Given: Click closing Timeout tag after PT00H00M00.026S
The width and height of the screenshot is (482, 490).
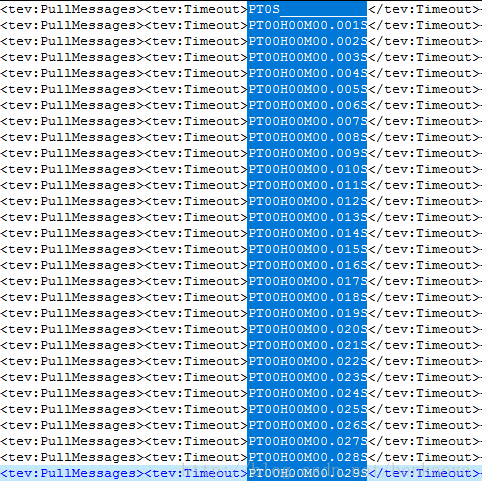Looking at the screenshot, I should coord(424,425).
